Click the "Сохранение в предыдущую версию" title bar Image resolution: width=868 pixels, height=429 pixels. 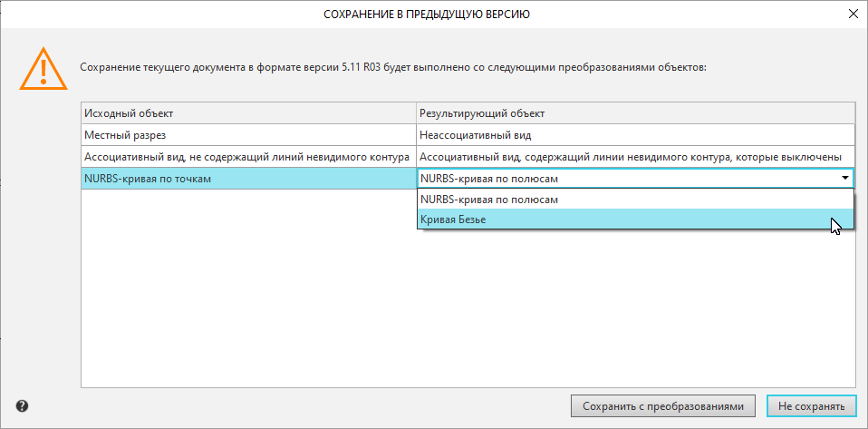426,15
